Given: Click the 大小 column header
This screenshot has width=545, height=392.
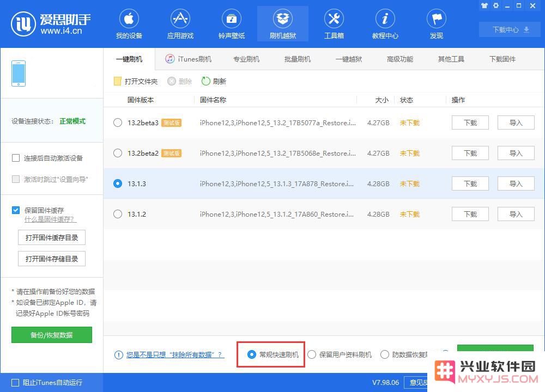Looking at the screenshot, I should click(381, 100).
